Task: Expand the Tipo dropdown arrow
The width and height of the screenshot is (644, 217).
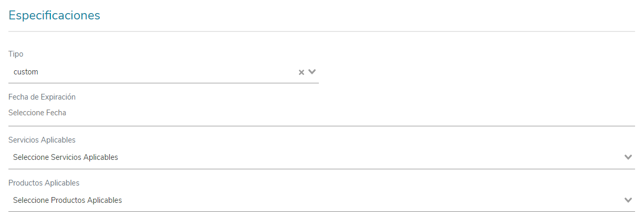Action: point(312,72)
